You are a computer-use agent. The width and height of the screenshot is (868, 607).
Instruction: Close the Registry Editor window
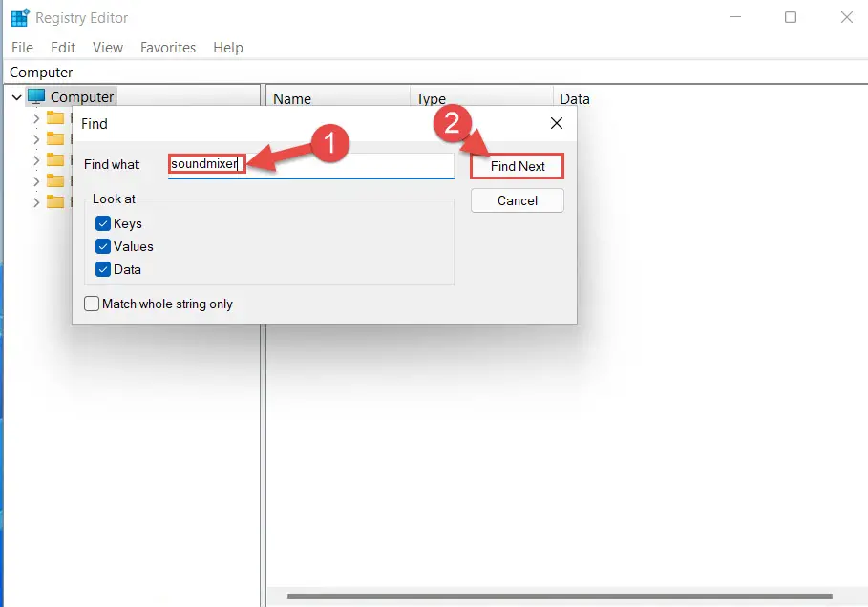846,17
